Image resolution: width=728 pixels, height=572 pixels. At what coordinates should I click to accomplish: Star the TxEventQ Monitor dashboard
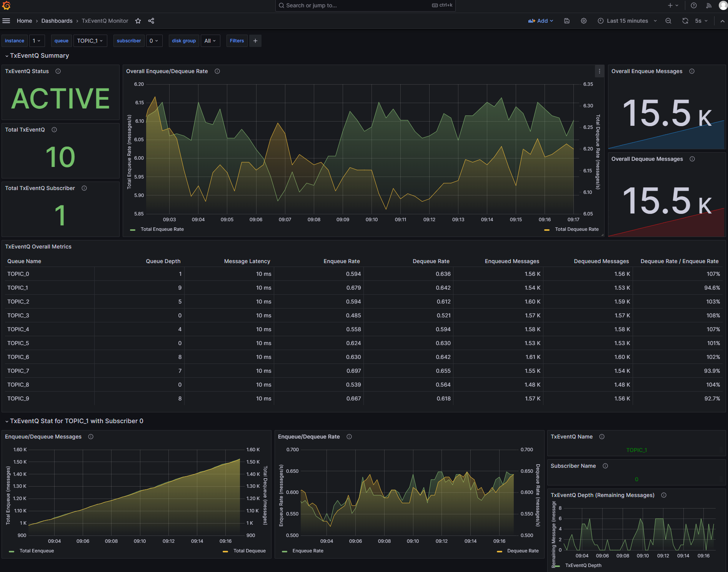coord(138,21)
